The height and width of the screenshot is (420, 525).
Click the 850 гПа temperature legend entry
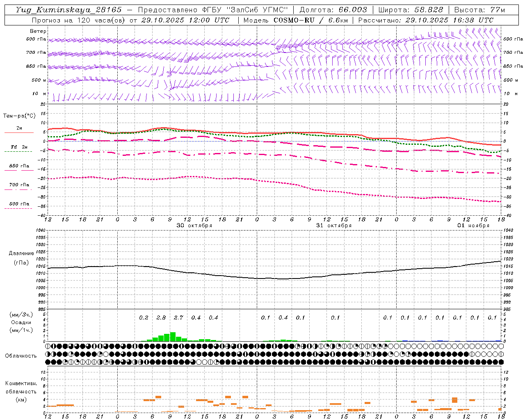coord(19,166)
